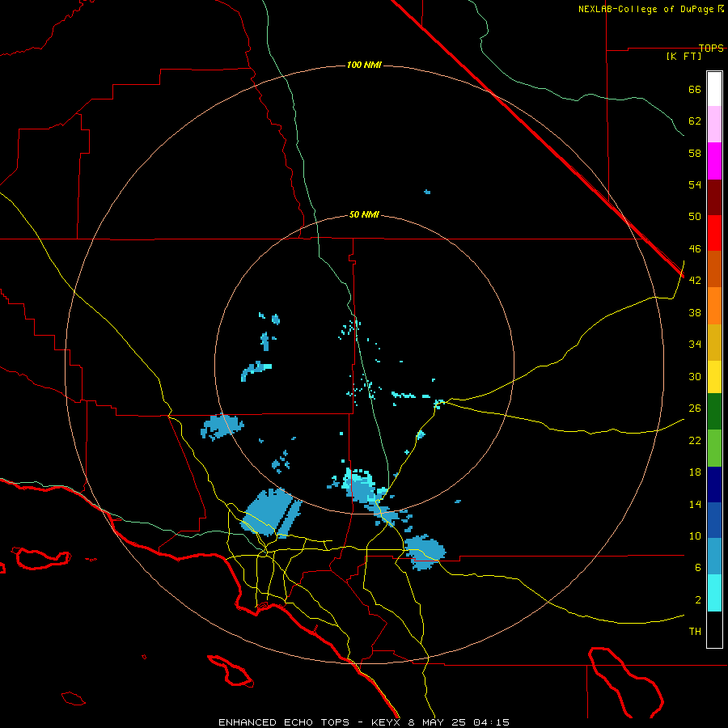Click legend value "62"
Image resolution: width=728 pixels, height=728 pixels.
[695, 121]
